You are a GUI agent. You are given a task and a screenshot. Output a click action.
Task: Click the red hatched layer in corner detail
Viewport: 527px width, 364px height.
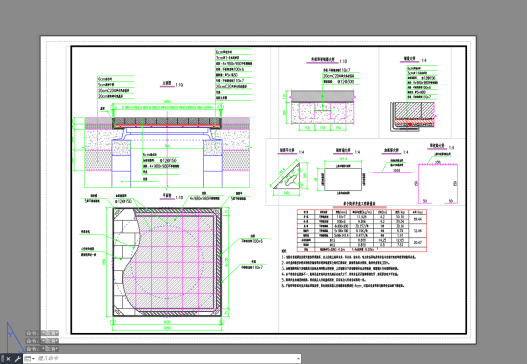(x=414, y=121)
